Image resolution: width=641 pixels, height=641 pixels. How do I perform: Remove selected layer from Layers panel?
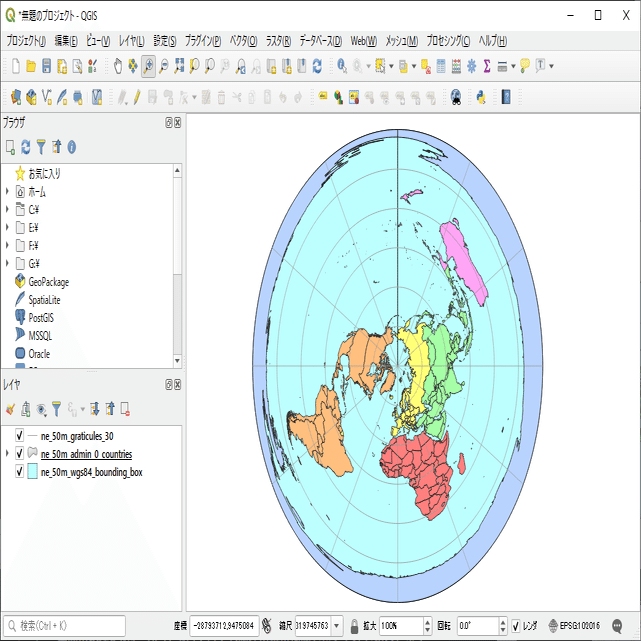pyautogui.click(x=126, y=409)
